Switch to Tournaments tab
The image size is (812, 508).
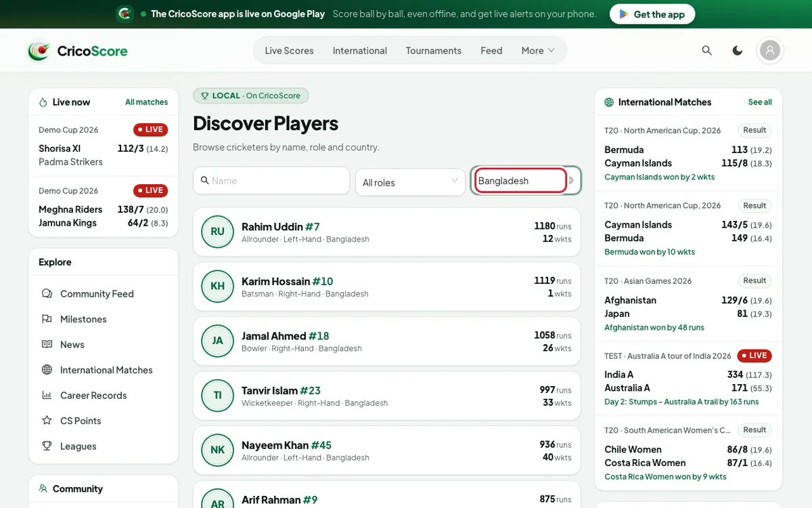(434, 51)
